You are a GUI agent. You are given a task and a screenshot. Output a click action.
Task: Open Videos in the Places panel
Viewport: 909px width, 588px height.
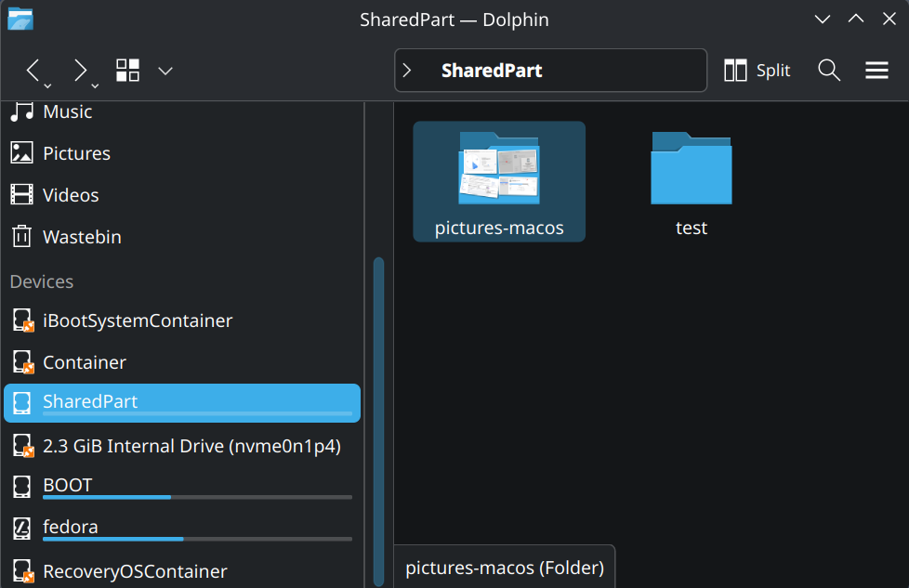(182, 195)
